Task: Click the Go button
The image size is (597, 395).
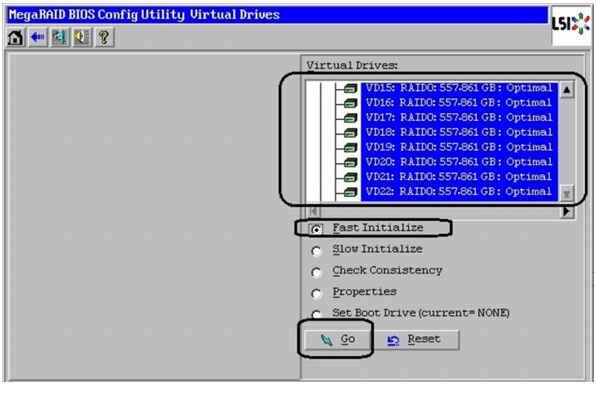Action: click(x=337, y=339)
